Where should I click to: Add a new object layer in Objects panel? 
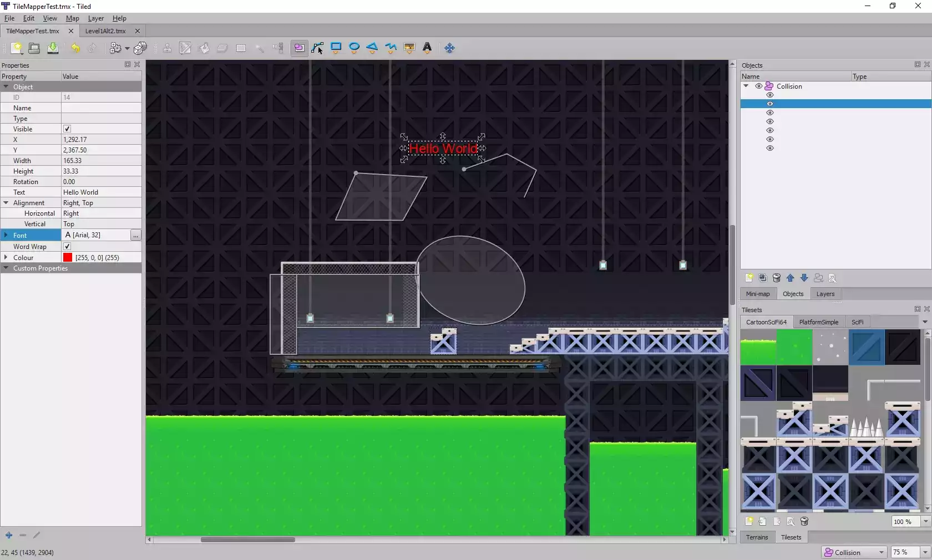[749, 278]
